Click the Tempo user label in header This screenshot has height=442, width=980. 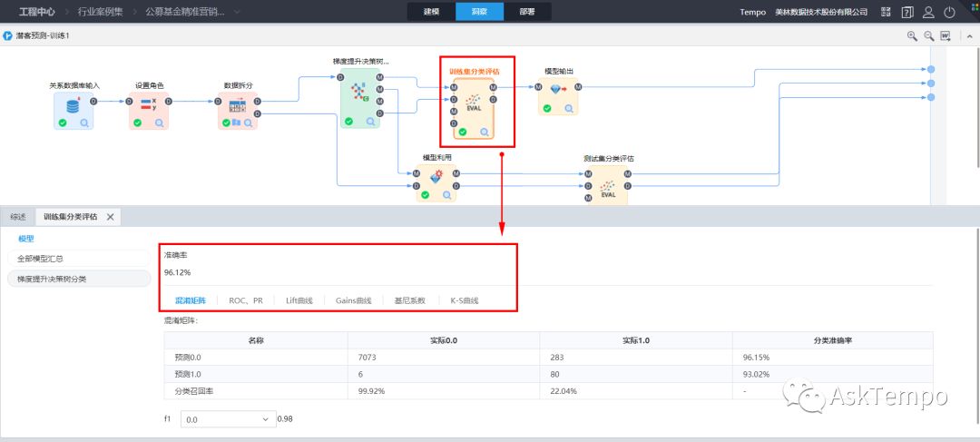point(753,12)
